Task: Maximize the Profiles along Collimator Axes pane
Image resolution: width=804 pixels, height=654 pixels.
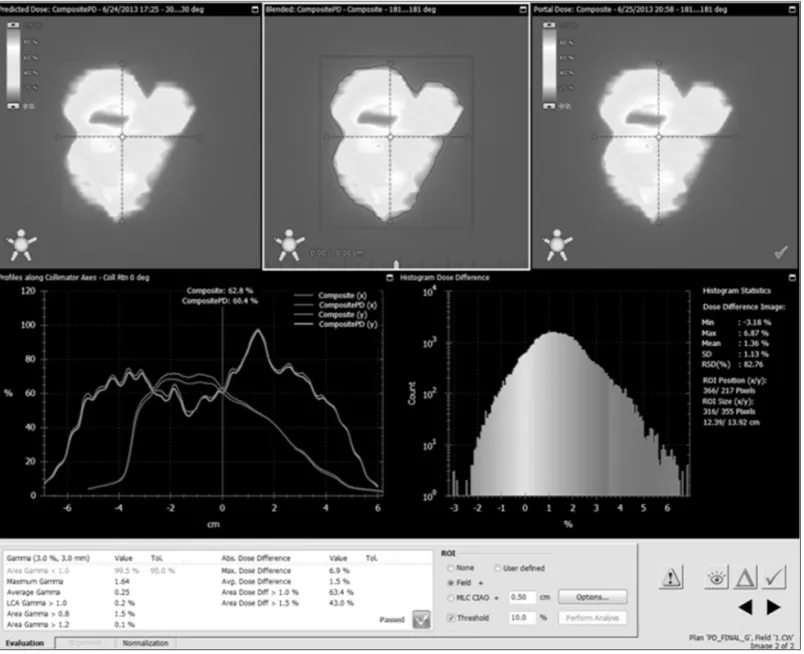Action: pos(389,278)
